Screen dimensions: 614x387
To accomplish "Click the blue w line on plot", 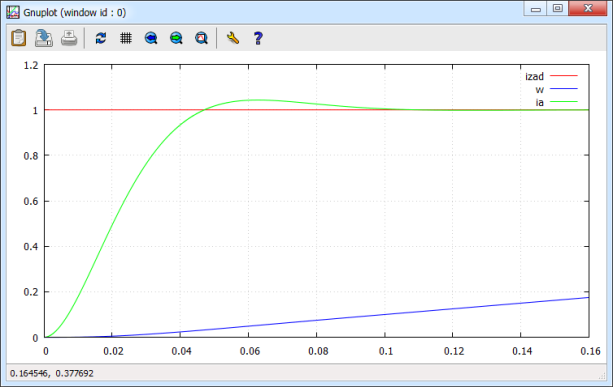I will pos(385,314).
